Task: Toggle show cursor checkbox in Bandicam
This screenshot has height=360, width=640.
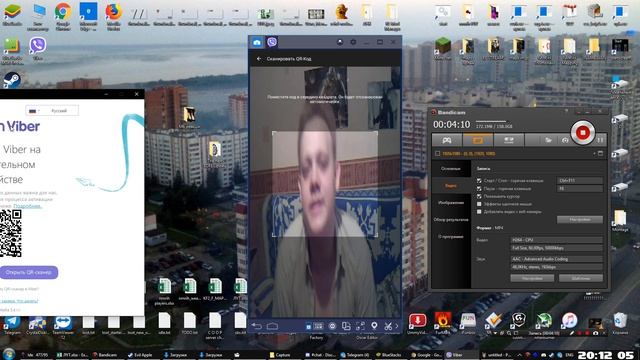Action: 479,196
